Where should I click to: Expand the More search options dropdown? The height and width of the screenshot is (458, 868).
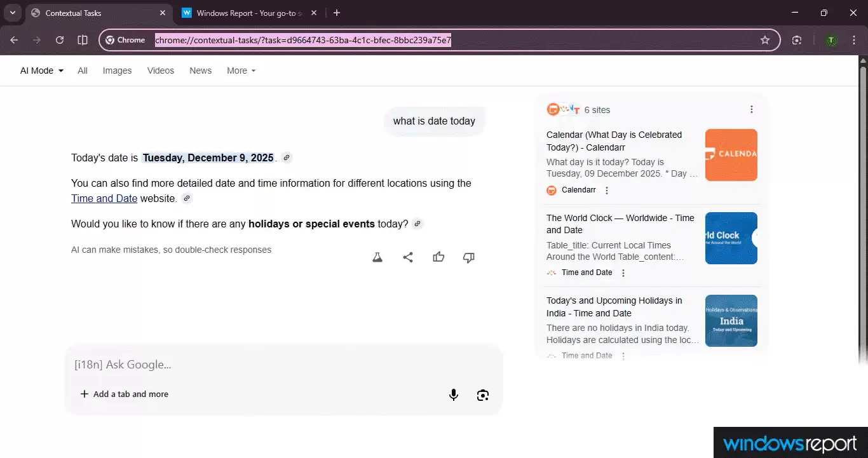[x=240, y=71]
